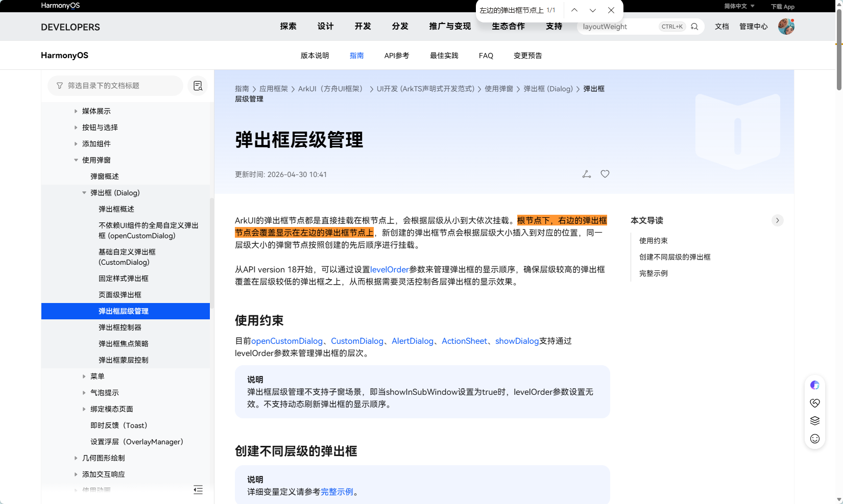Image resolution: width=843 pixels, height=504 pixels.
Task: Expand the 添加组件 tree node
Action: click(76, 144)
